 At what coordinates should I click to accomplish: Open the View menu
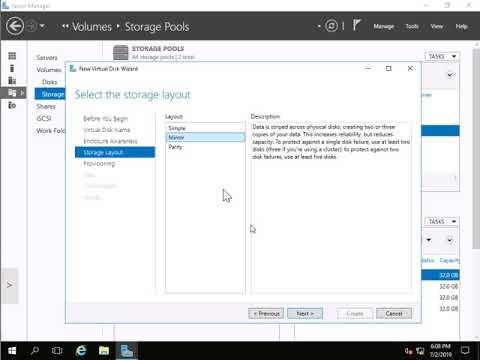click(x=436, y=26)
